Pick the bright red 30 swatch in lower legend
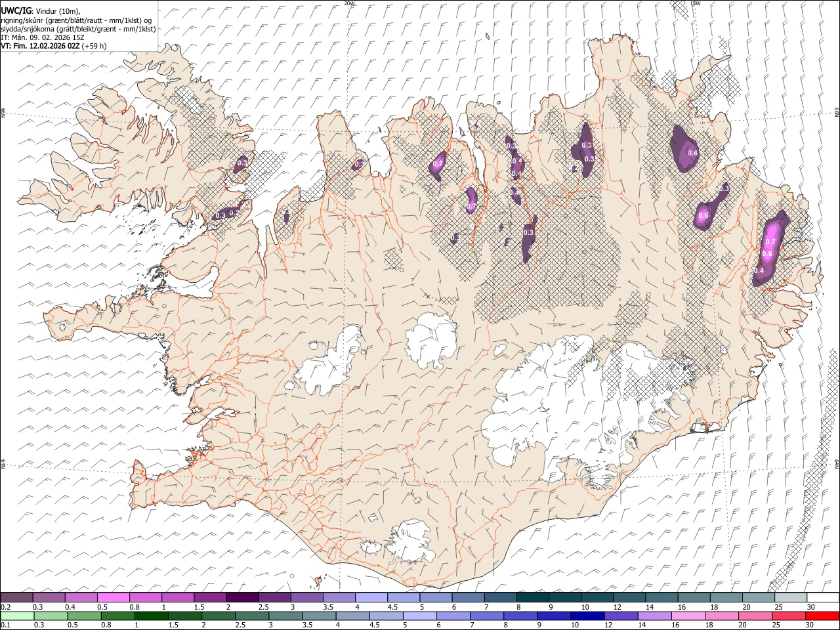Viewport: 840px width, 630px height. click(822, 616)
